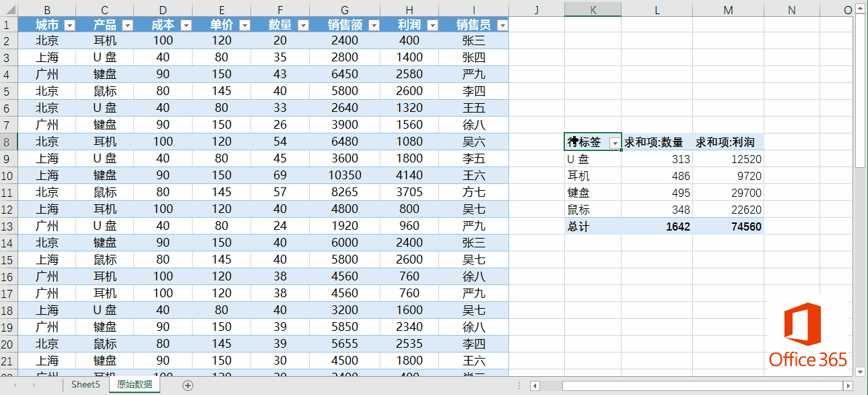Click the select-all triangle at grid corner
This screenshot has width=868, height=395.
8,9
